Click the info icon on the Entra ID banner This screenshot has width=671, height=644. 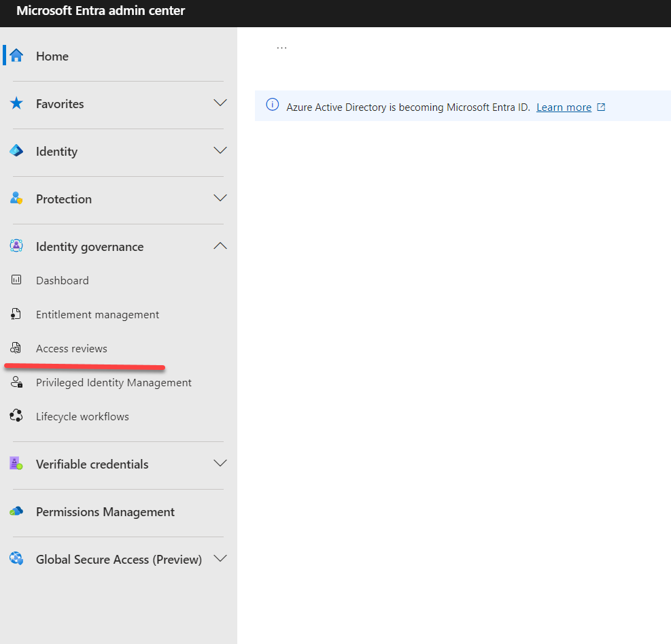point(272,105)
